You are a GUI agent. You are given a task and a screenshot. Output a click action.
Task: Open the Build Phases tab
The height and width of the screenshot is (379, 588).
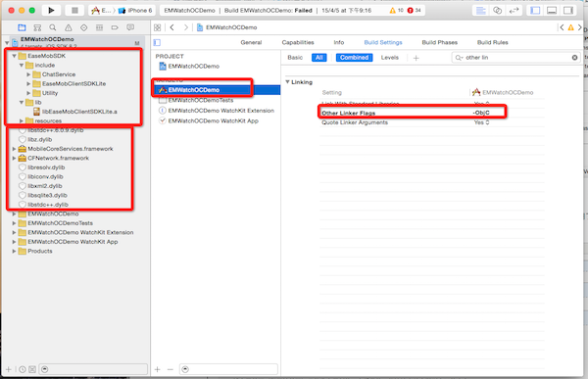[x=439, y=42]
